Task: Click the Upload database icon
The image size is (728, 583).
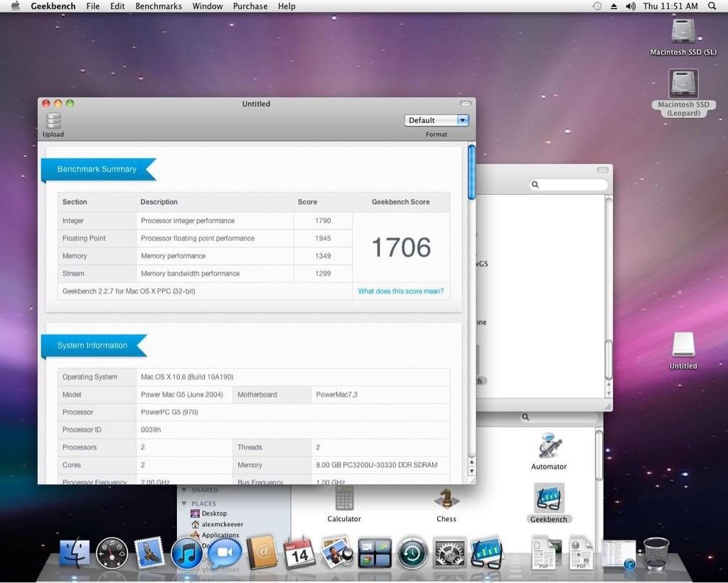Action: point(53,121)
